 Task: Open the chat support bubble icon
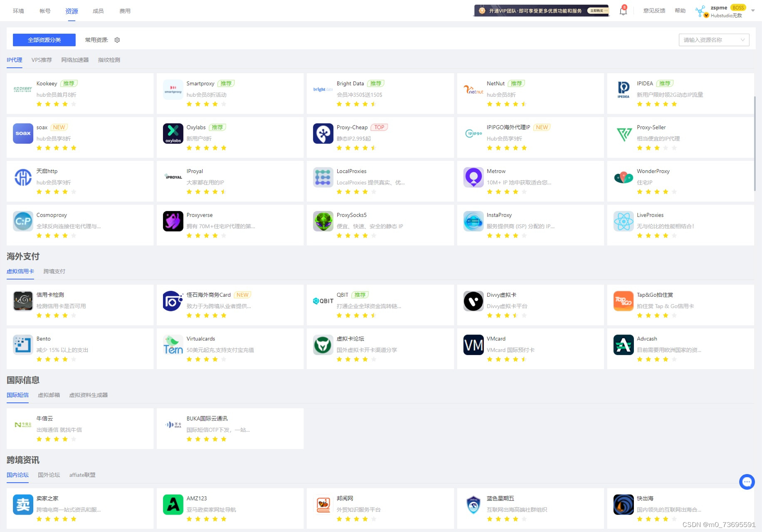747,482
